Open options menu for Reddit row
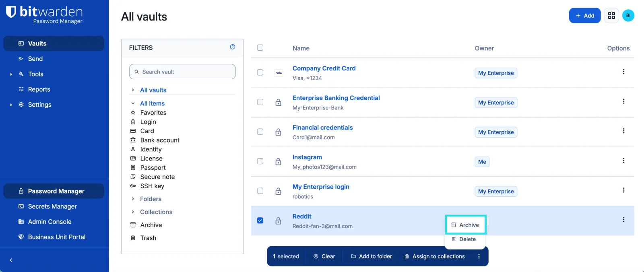Viewport: 644px width, 272px height. (623, 220)
